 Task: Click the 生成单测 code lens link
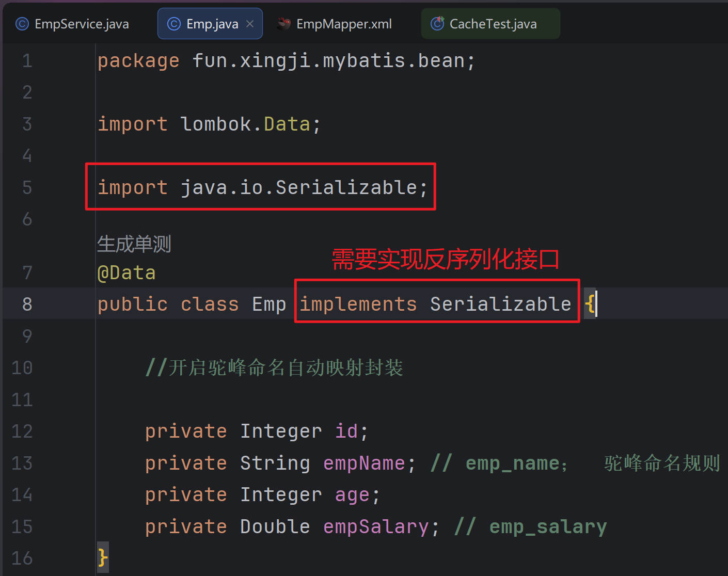coord(134,244)
